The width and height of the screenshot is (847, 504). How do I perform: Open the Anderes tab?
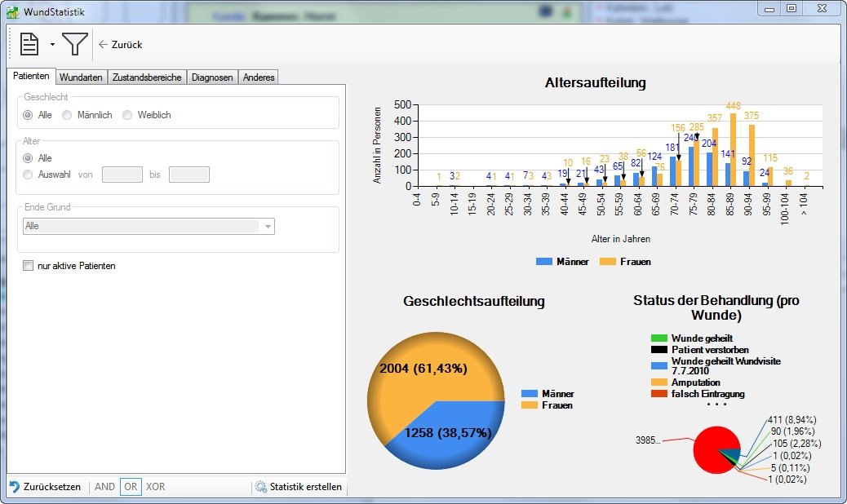(x=259, y=77)
